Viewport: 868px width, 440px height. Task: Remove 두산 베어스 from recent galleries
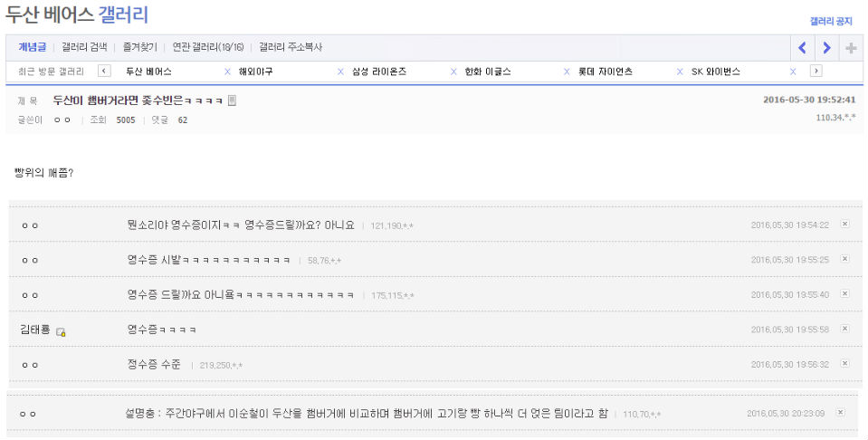pyautogui.click(x=227, y=72)
